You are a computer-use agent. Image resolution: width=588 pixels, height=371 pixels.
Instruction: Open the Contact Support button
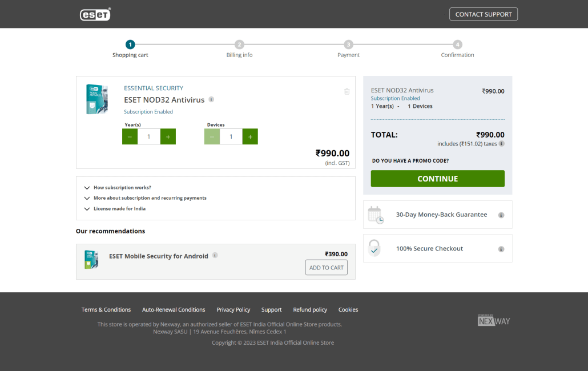coord(484,14)
